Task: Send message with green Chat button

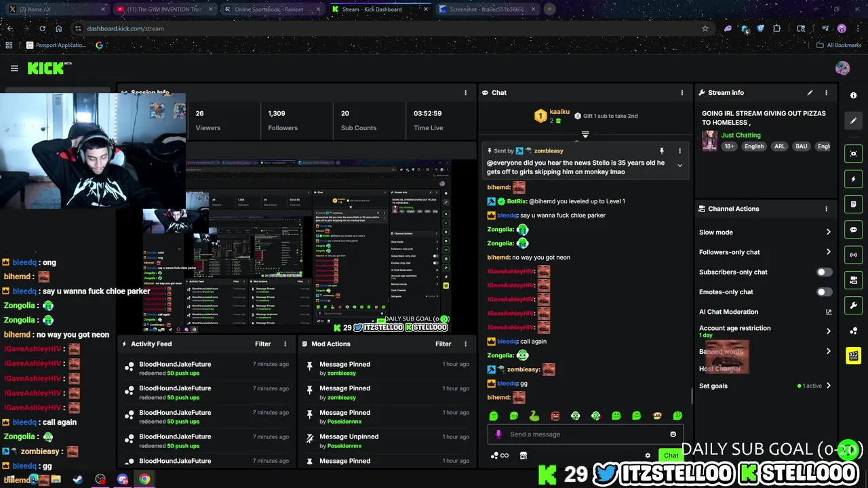Action: [x=671, y=455]
